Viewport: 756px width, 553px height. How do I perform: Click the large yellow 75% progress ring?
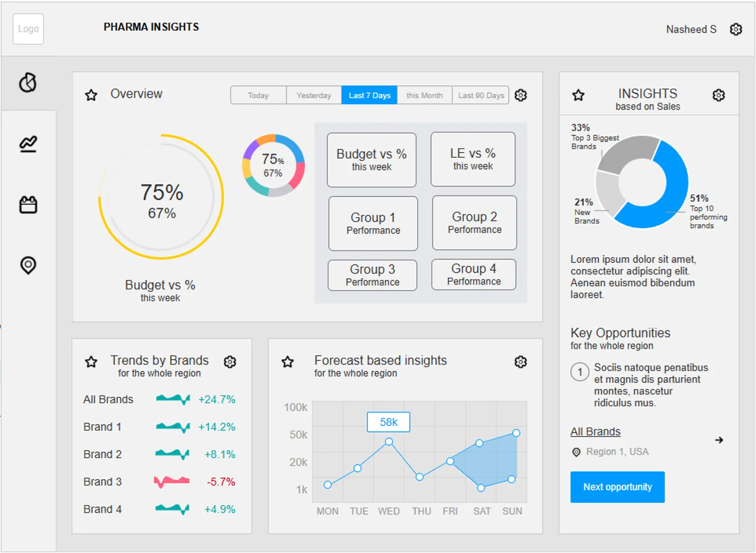[x=161, y=196]
